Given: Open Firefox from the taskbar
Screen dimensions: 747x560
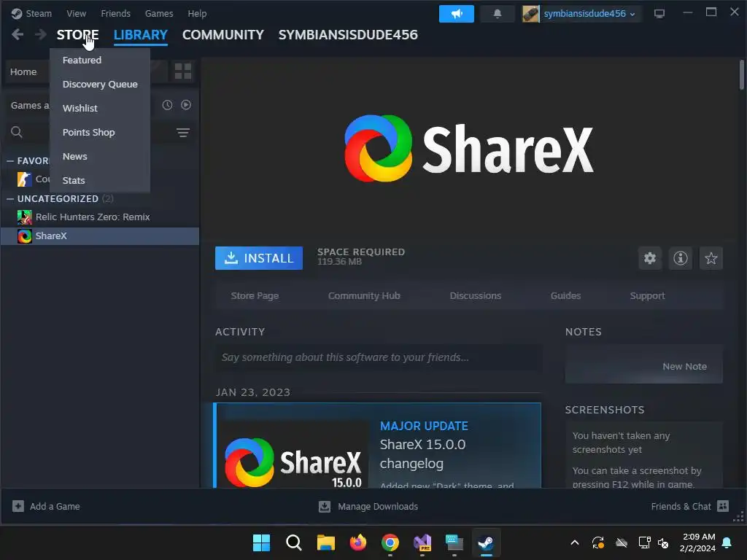Looking at the screenshot, I should click(357, 542).
